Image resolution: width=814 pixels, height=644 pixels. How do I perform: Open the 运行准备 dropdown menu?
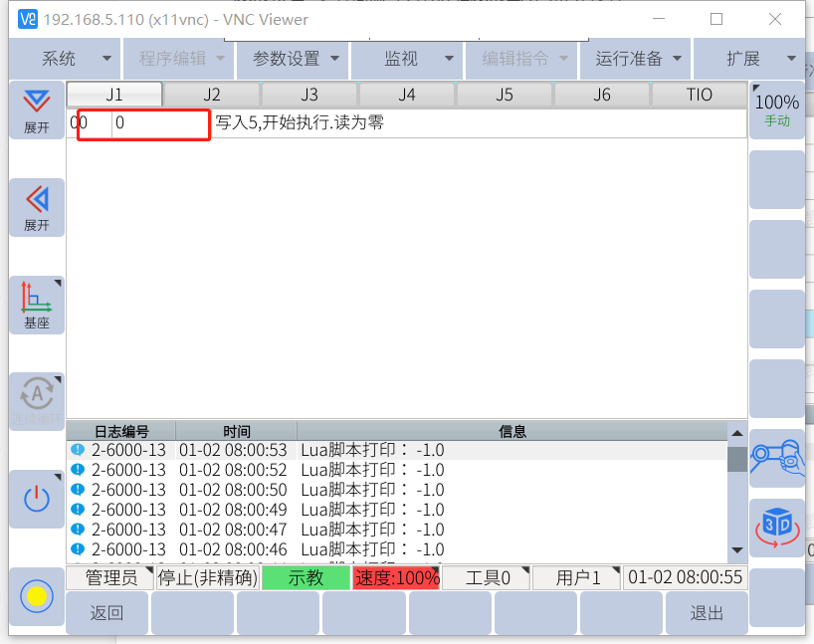(637, 59)
